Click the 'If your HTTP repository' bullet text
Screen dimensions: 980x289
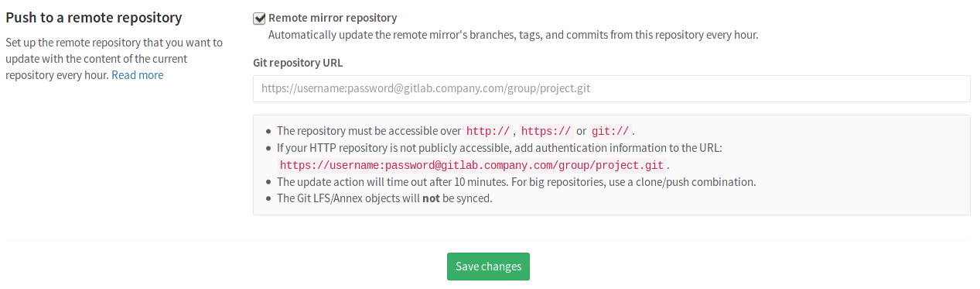(x=499, y=148)
